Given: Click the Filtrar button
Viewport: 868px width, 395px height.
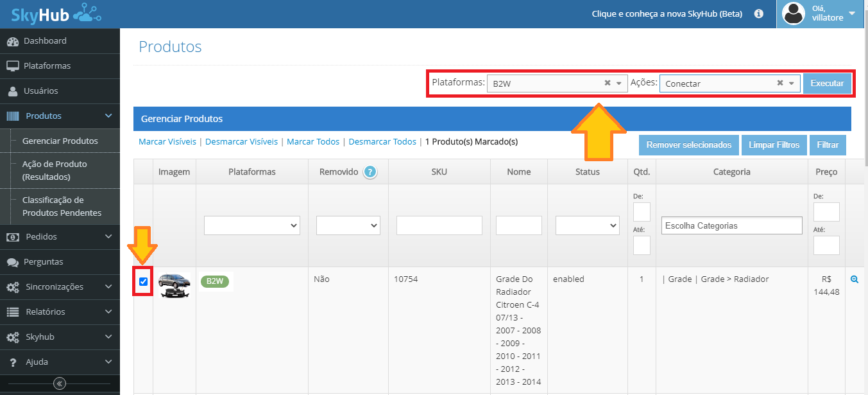Looking at the screenshot, I should click(828, 145).
